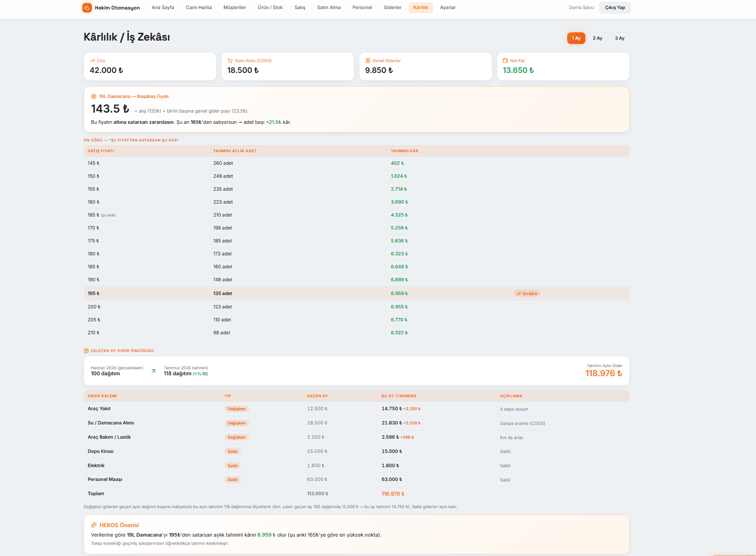This screenshot has height=556, width=756.
Task: Click the 118.976 ₺ Tahmini Aylık Gider
Action: click(x=604, y=374)
